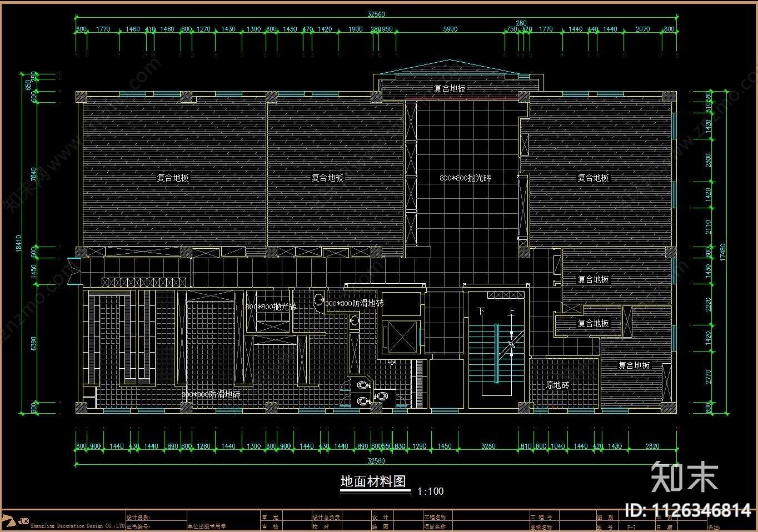Click the 1900 dimension text
The height and width of the screenshot is (532, 758).
tap(355, 29)
